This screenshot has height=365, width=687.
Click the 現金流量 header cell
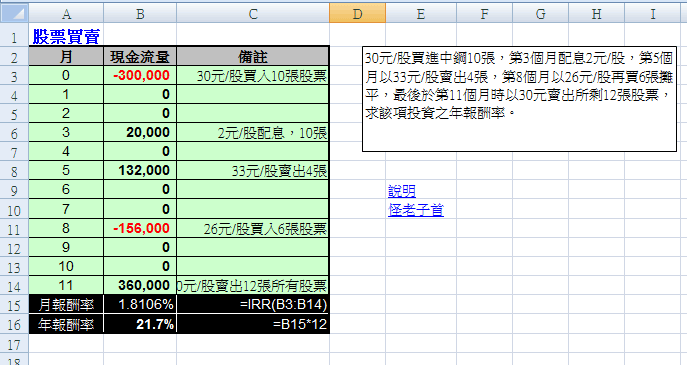pyautogui.click(x=140, y=56)
